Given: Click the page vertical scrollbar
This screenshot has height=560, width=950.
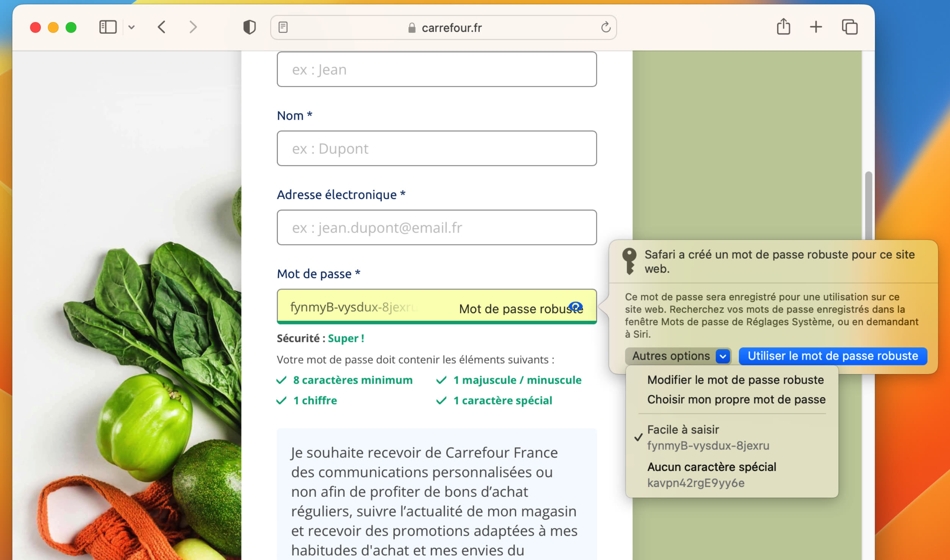Looking at the screenshot, I should [868, 206].
